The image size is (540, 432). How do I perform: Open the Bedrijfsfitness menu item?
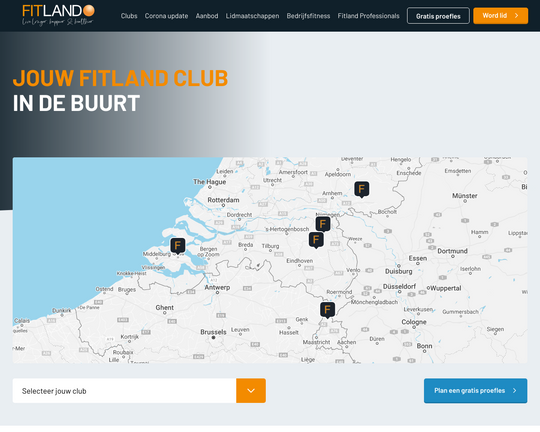[x=308, y=16]
